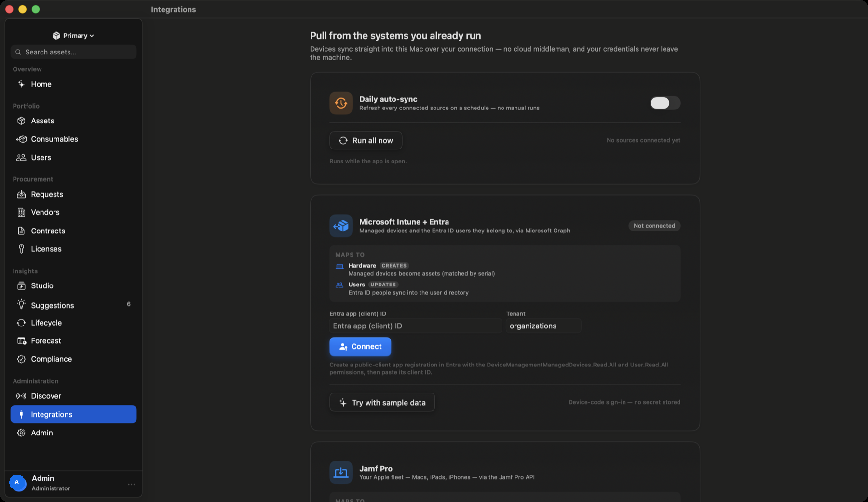Click the Assets cube icon
This screenshot has height=502, width=868.
click(x=21, y=121)
